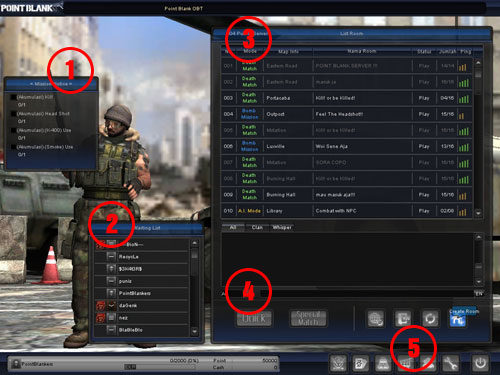Open Special Match
Viewport: 500px width, 375px height.
(x=308, y=318)
